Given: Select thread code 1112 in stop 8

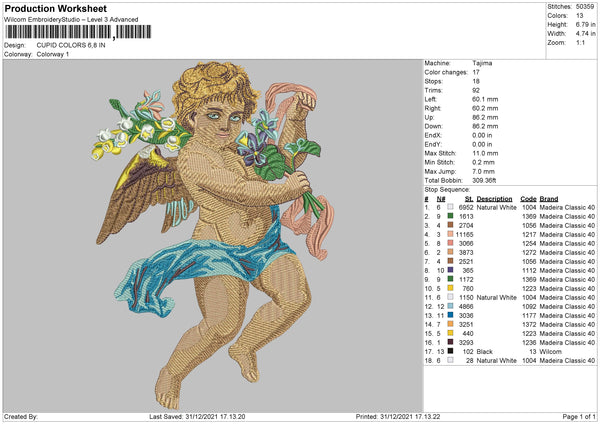Looking at the screenshot, I should tap(529, 271).
